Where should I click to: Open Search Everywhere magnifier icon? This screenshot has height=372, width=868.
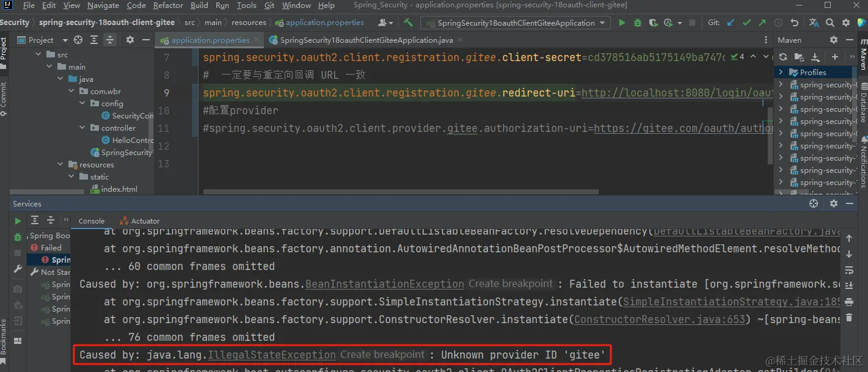click(x=830, y=23)
